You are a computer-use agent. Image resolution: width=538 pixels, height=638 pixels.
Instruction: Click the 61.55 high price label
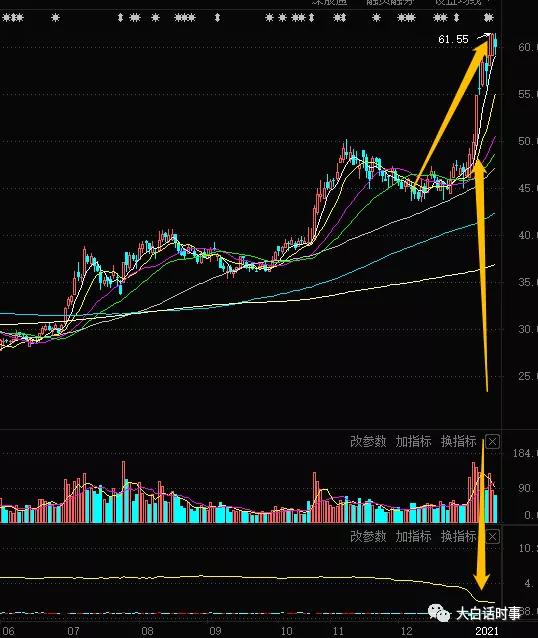[x=453, y=39]
